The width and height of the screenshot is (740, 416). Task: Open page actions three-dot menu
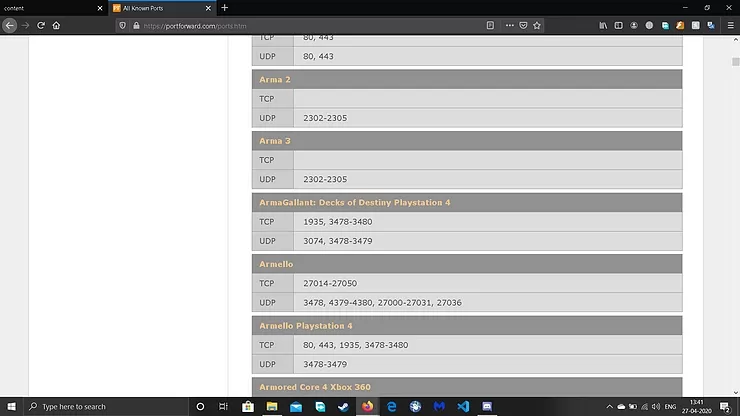(510, 25)
